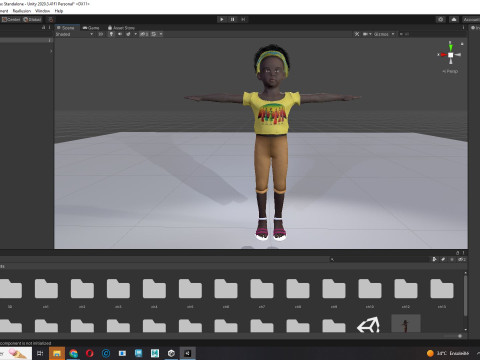The width and height of the screenshot is (480, 360).
Task: Click the Project panel search field
Action: click(x=378, y=259)
